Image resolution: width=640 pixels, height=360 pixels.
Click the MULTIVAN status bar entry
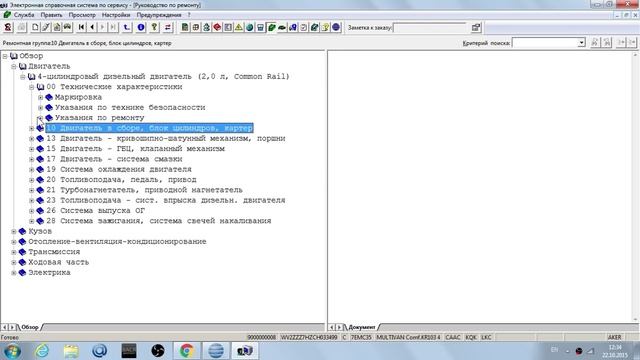coord(408,337)
